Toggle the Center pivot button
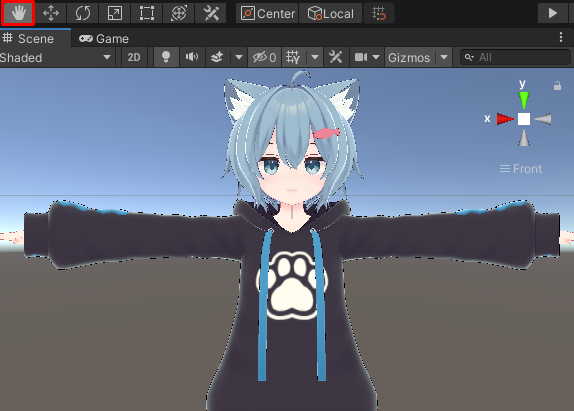This screenshot has width=574, height=411. point(267,14)
